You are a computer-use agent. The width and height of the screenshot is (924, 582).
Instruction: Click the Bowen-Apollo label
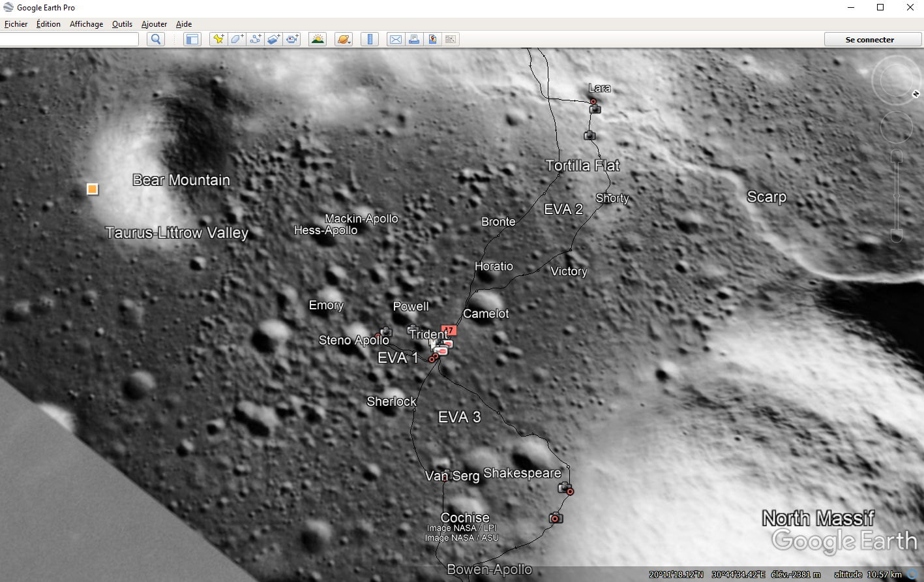tap(490, 570)
